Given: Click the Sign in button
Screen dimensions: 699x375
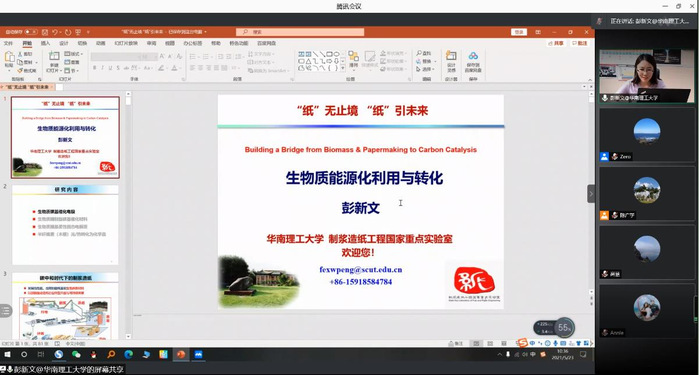Looking at the screenshot, I should tap(519, 32).
